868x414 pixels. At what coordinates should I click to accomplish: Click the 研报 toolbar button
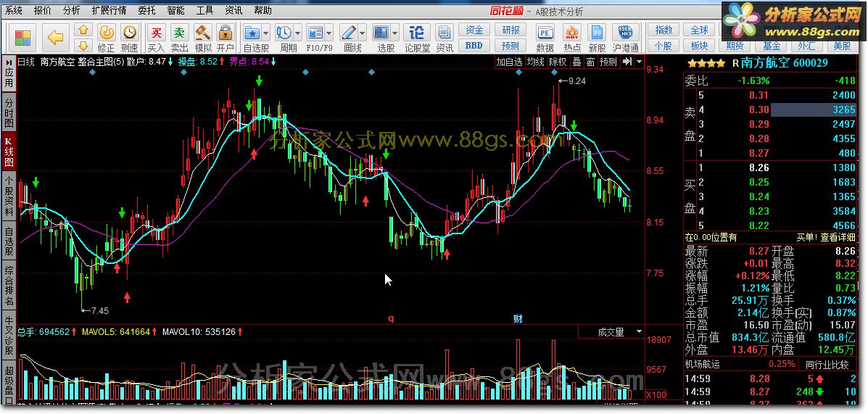pyautogui.click(x=511, y=30)
